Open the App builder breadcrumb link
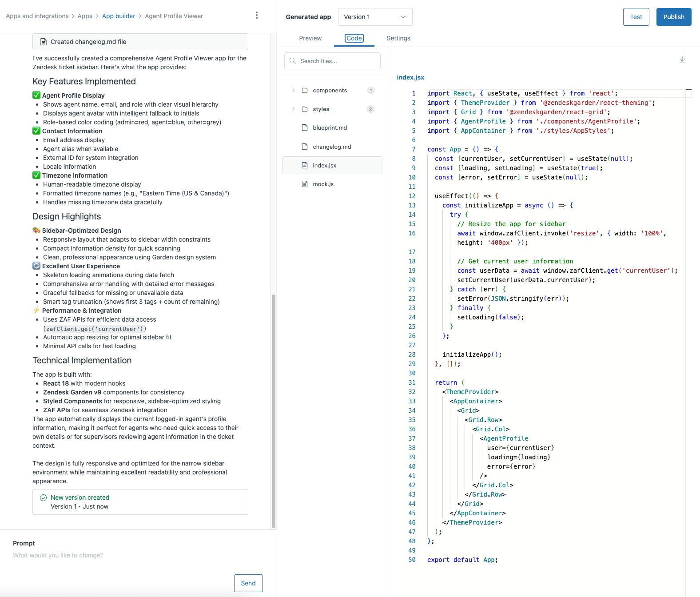Viewport: 700px width, 597px height. click(x=119, y=16)
